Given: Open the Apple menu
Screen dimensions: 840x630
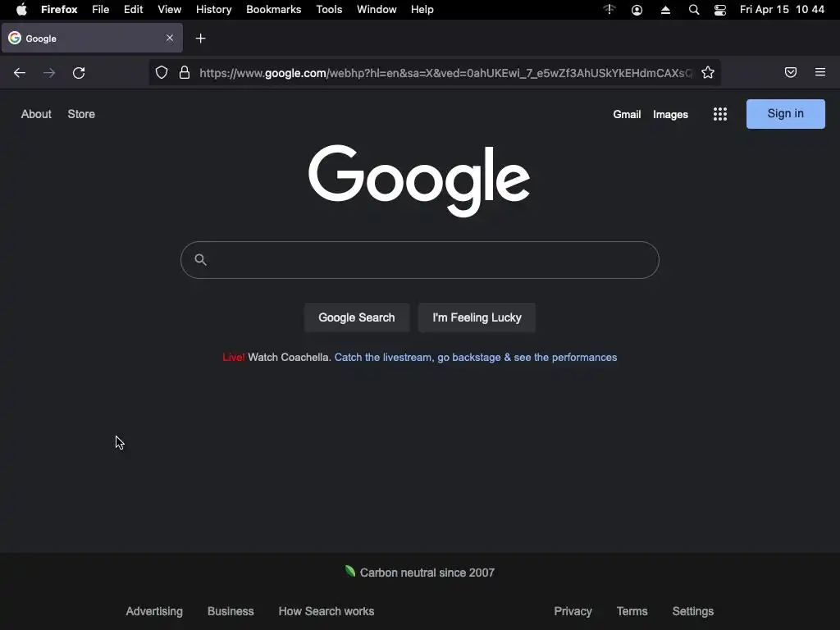Looking at the screenshot, I should click(x=21, y=10).
